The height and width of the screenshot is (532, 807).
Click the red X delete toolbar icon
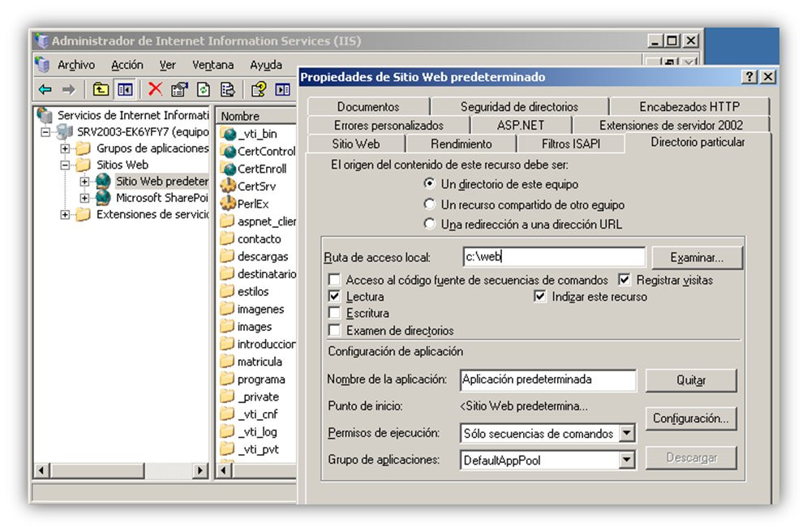[155, 89]
